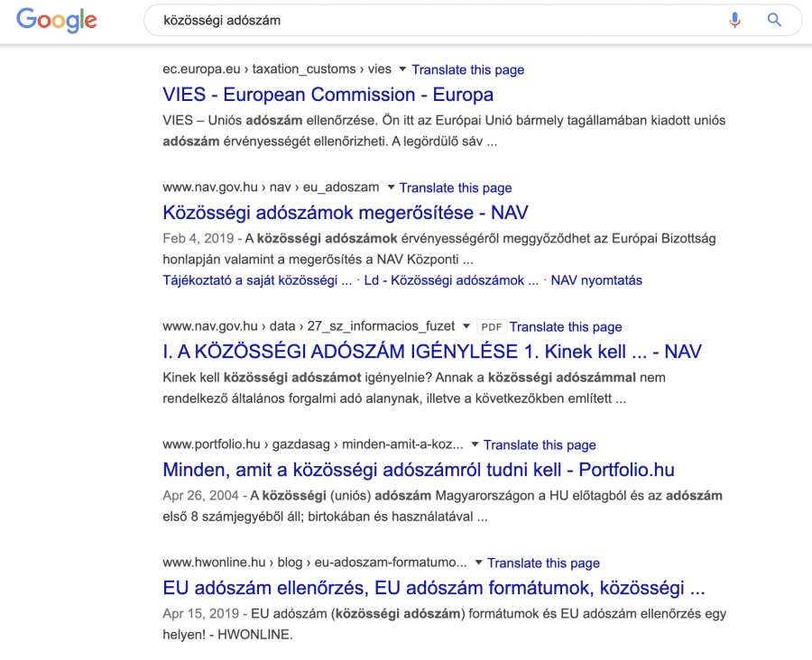Expand dropdown arrow for 27_sz_informacios_fuzet result
This screenshot has height=660, width=812.
(x=466, y=326)
